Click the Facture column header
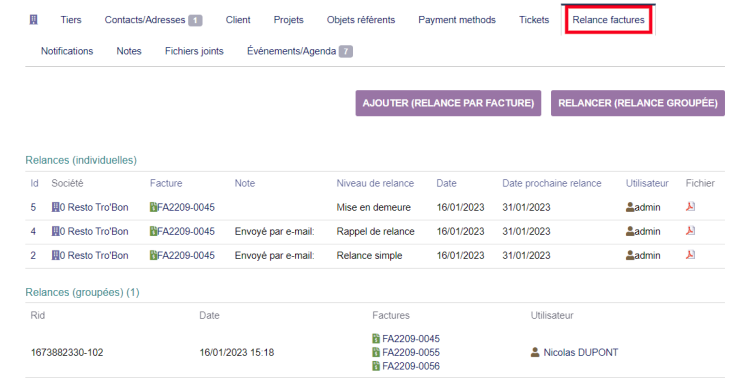Image resolution: width=749 pixels, height=390 pixels. pyautogui.click(x=166, y=183)
